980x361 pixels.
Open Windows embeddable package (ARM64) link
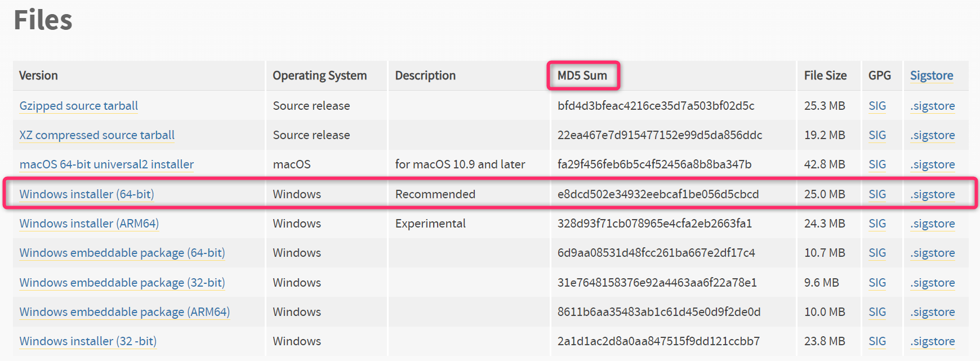[x=124, y=312]
